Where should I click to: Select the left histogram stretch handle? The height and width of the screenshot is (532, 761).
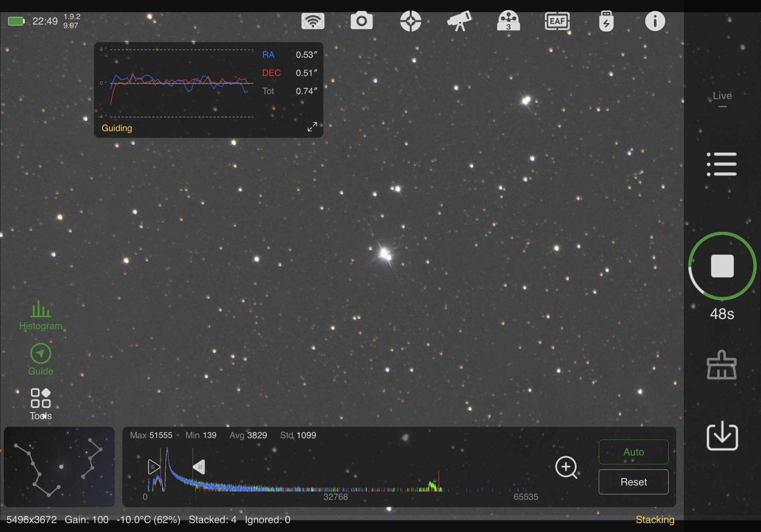pyautogui.click(x=153, y=467)
